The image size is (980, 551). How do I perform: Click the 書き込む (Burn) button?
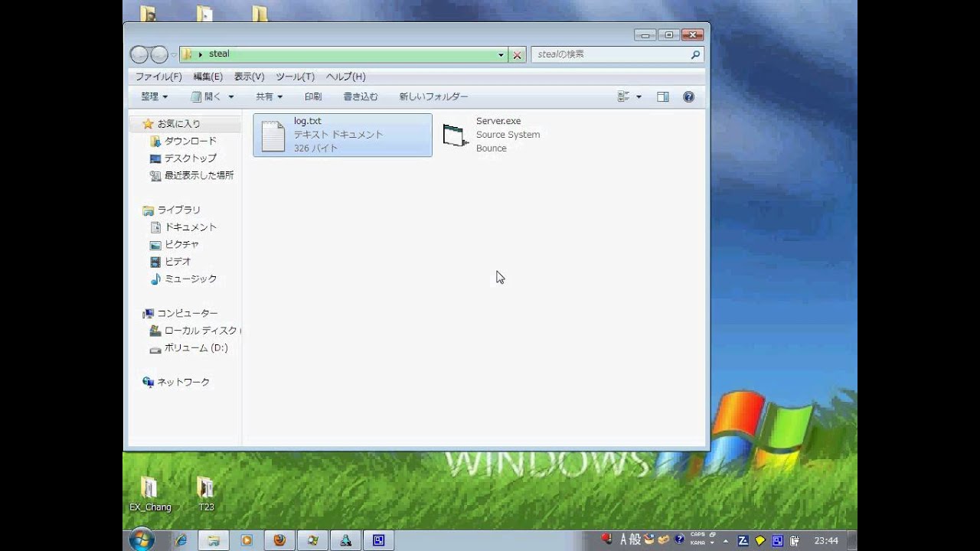click(361, 97)
